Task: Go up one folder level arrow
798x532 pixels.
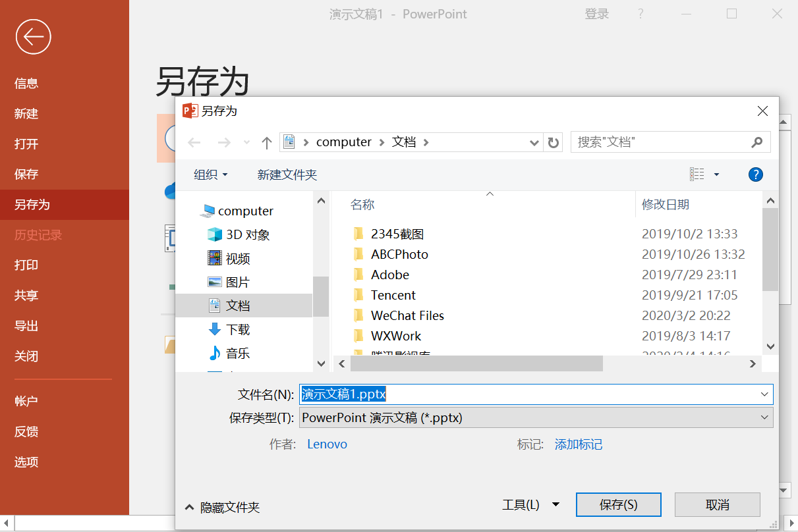Action: point(266,142)
